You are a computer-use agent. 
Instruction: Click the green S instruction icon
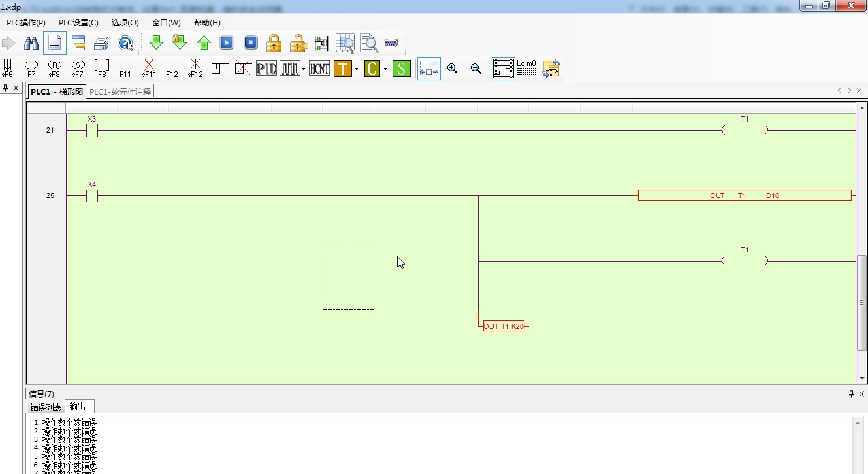click(x=402, y=69)
